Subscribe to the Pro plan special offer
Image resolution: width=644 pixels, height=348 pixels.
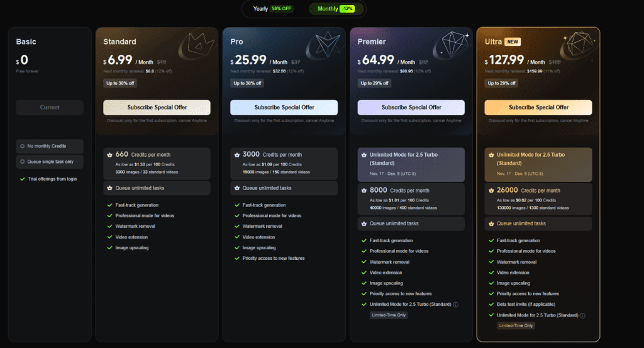click(284, 108)
